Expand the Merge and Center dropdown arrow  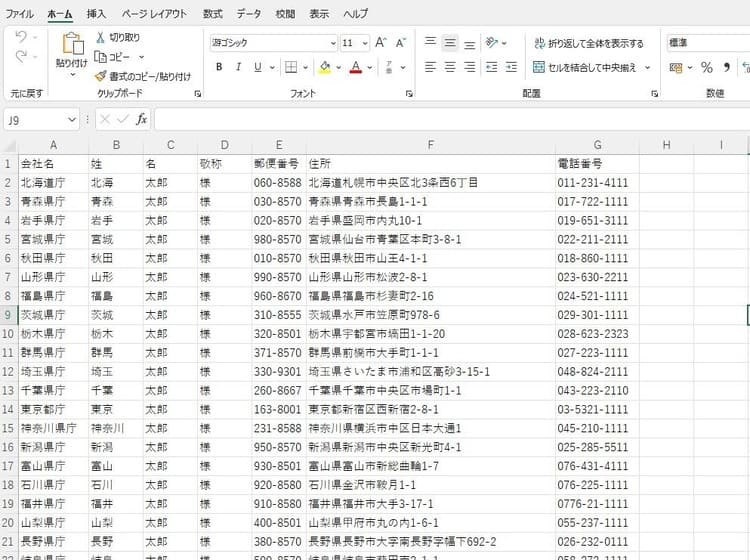[647, 67]
